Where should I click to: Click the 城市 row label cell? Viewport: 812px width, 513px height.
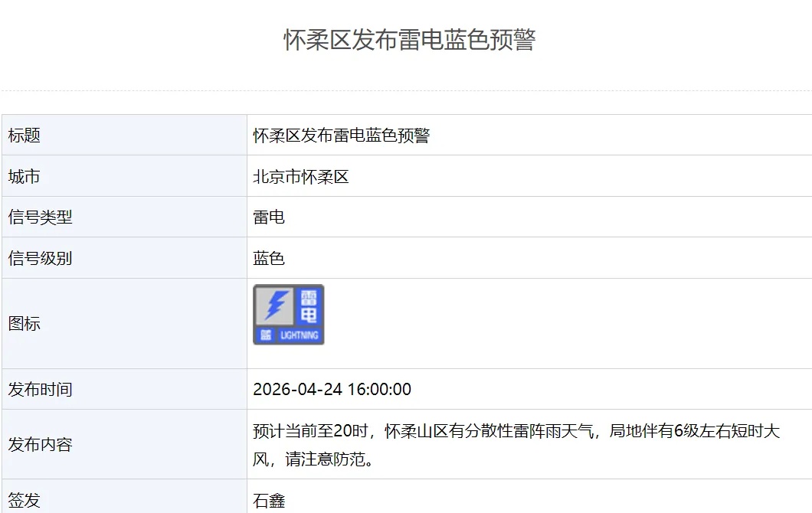[x=22, y=176]
